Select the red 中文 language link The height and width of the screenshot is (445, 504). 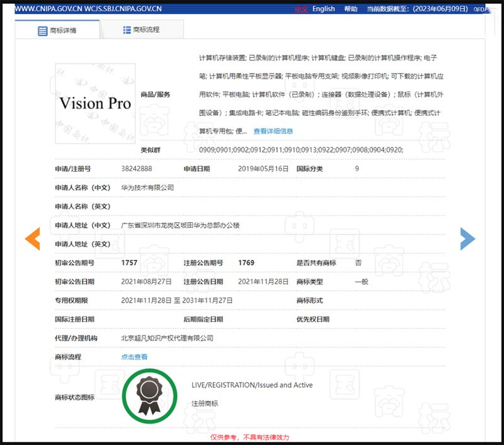pyautogui.click(x=302, y=9)
